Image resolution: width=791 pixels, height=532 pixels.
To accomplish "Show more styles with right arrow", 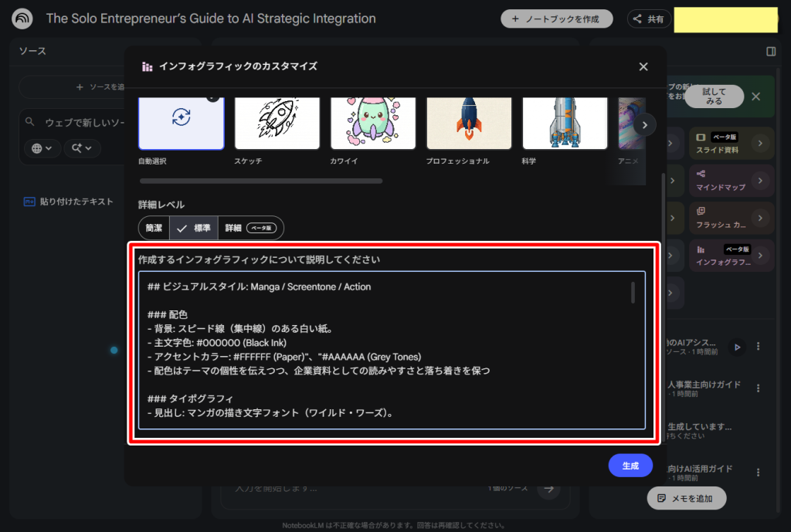I will 644,125.
